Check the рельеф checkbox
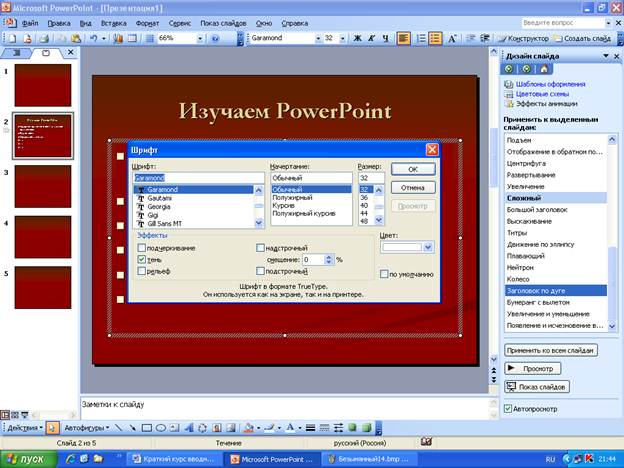This screenshot has height=468, width=624. pyautogui.click(x=142, y=271)
